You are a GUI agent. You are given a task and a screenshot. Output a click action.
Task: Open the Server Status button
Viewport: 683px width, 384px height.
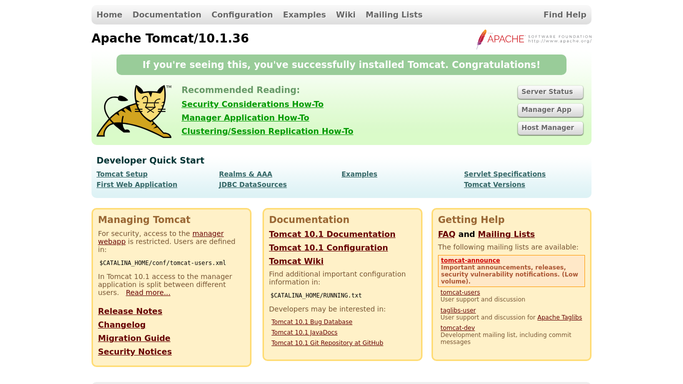[550, 92]
